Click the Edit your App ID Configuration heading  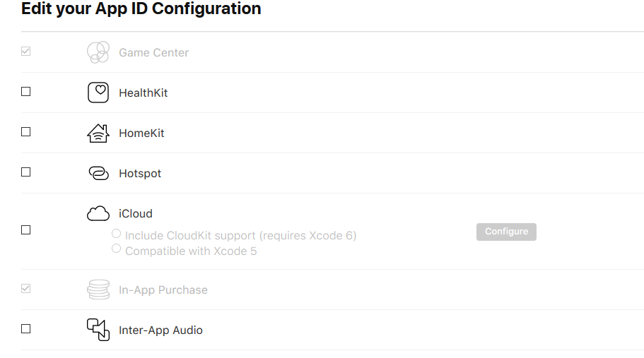[141, 9]
